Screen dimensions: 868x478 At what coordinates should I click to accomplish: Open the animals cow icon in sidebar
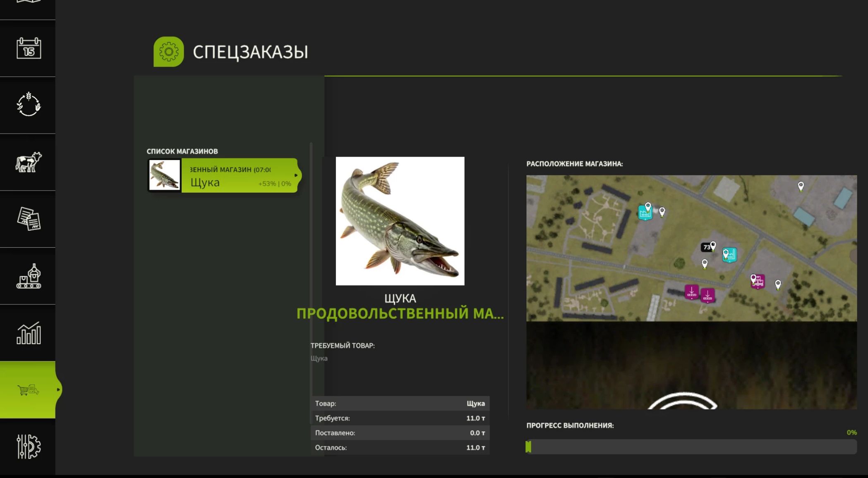[29, 162]
